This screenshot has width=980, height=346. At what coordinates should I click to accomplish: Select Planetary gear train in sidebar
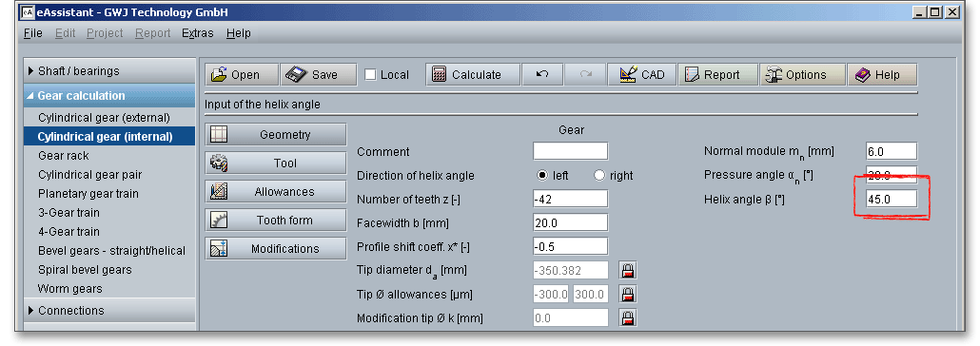(88, 194)
